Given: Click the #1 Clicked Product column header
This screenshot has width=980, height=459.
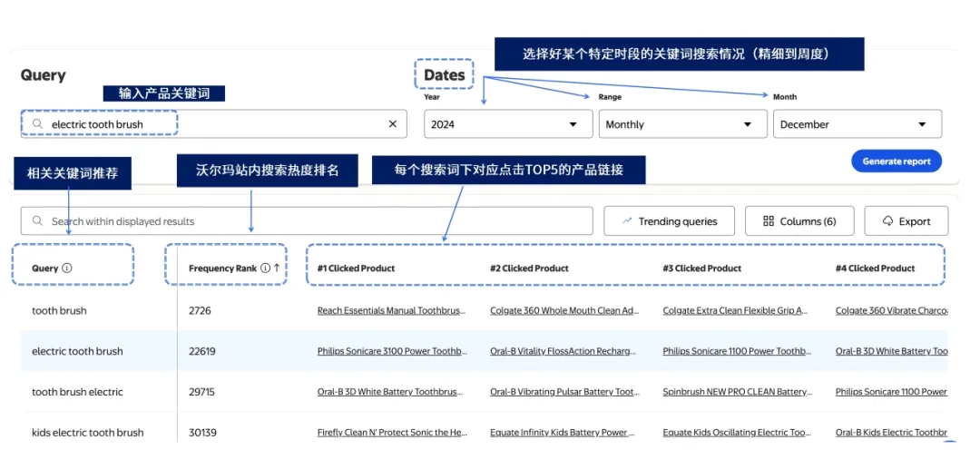Looking at the screenshot, I should pos(357,268).
